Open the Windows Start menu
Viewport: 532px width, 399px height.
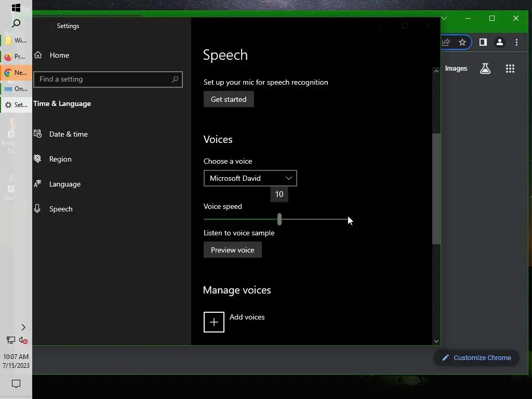coord(16,7)
